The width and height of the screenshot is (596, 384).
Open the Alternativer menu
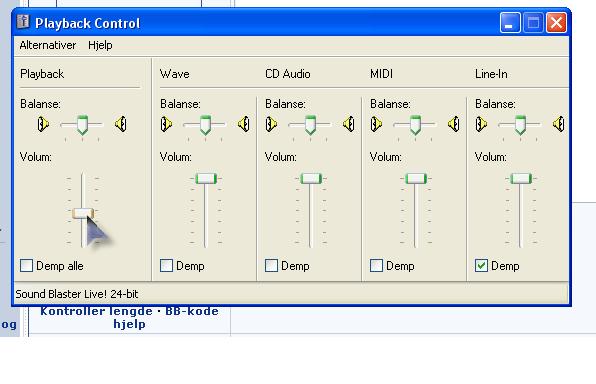(48, 45)
